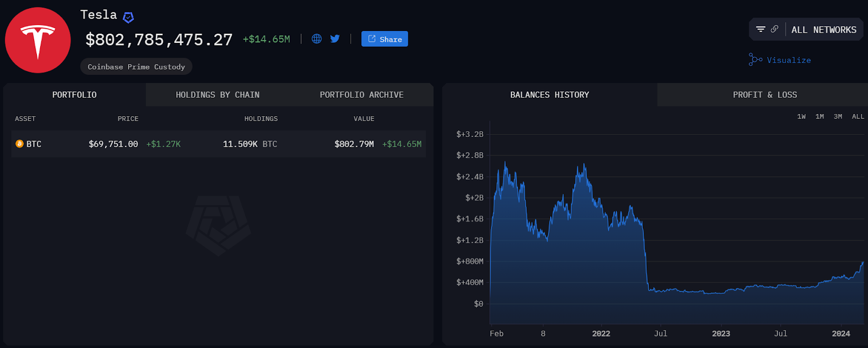The height and width of the screenshot is (348, 868).
Task: Switch to the HOLDINGS BY CHAIN tab
Action: pyautogui.click(x=218, y=94)
